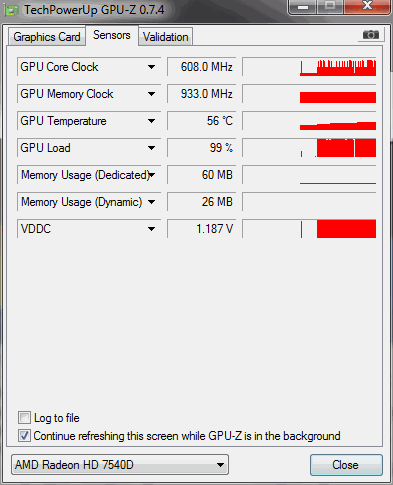The image size is (393, 485).
Task: Open the GPU Temperature sensor dropdown
Action: pos(151,121)
